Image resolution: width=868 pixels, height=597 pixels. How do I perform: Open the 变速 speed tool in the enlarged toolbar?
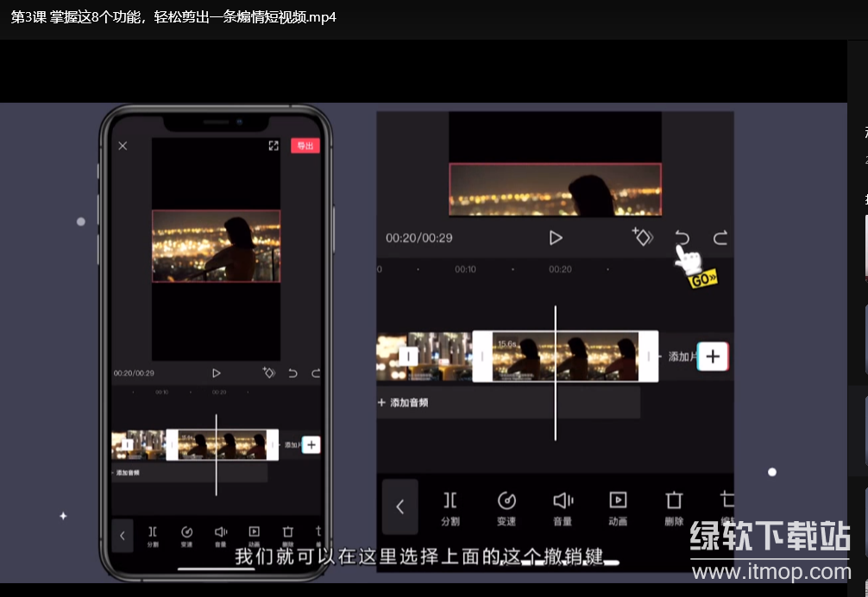pos(506,507)
